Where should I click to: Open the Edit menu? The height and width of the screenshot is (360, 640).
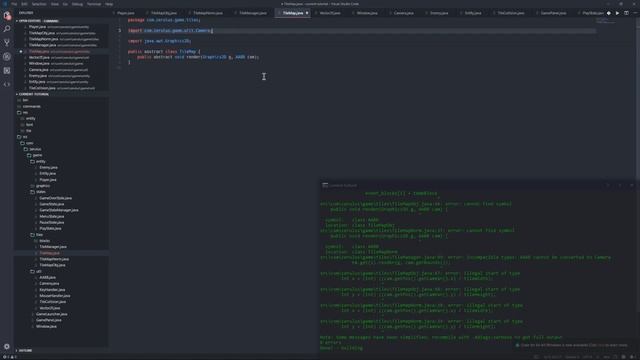point(24,4)
